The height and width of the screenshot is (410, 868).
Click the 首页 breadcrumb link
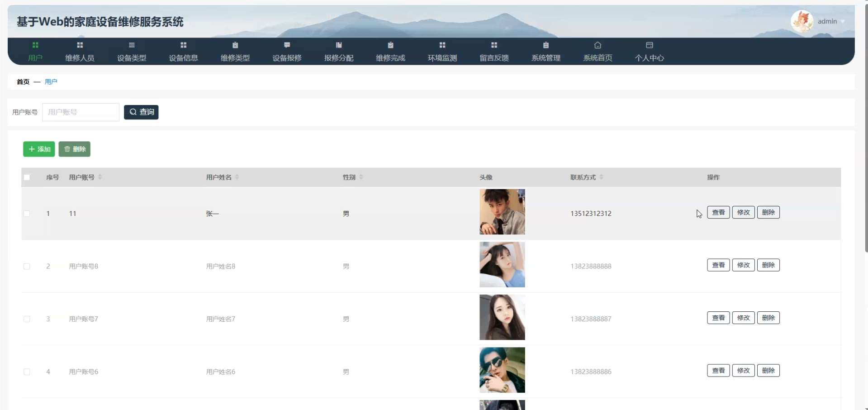point(23,82)
